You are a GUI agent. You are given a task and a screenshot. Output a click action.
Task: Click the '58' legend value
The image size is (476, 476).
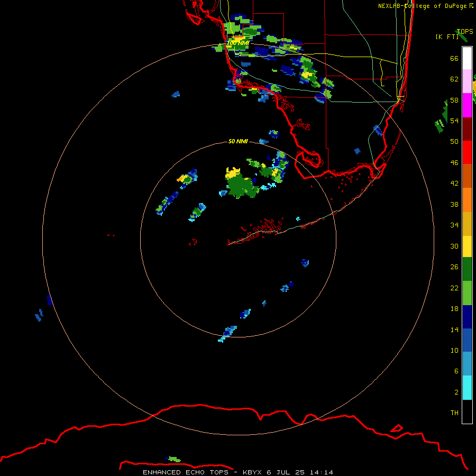[x=454, y=100]
